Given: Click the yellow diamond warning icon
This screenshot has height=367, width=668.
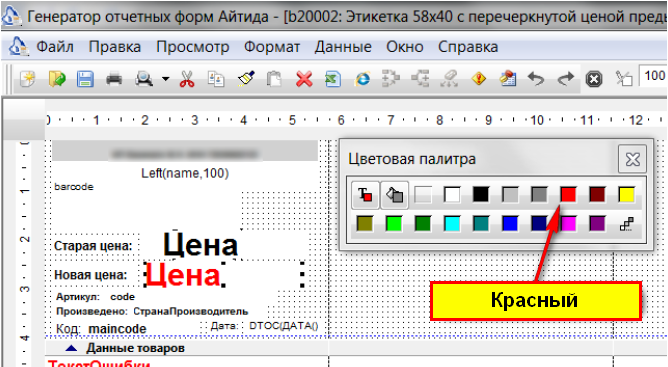Looking at the screenshot, I should (x=479, y=79).
